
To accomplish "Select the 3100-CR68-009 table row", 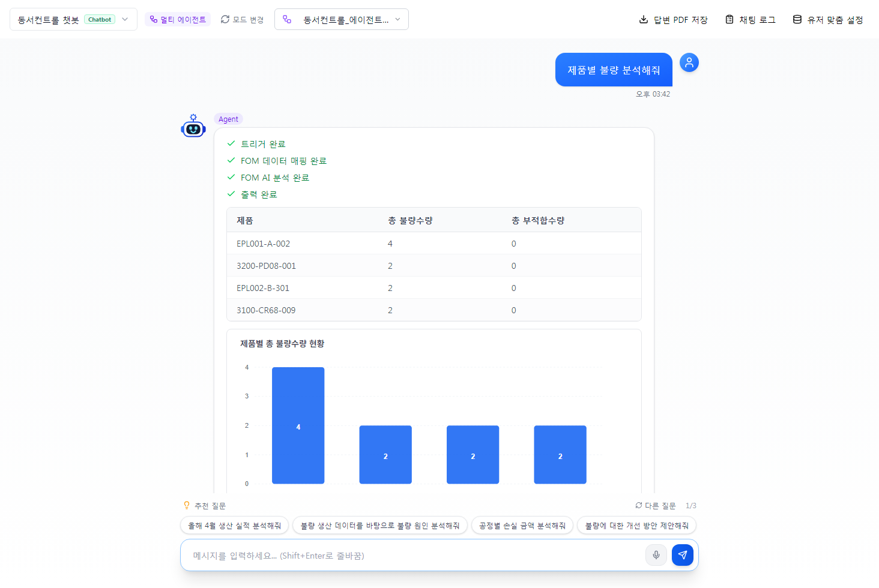I will pyautogui.click(x=434, y=310).
